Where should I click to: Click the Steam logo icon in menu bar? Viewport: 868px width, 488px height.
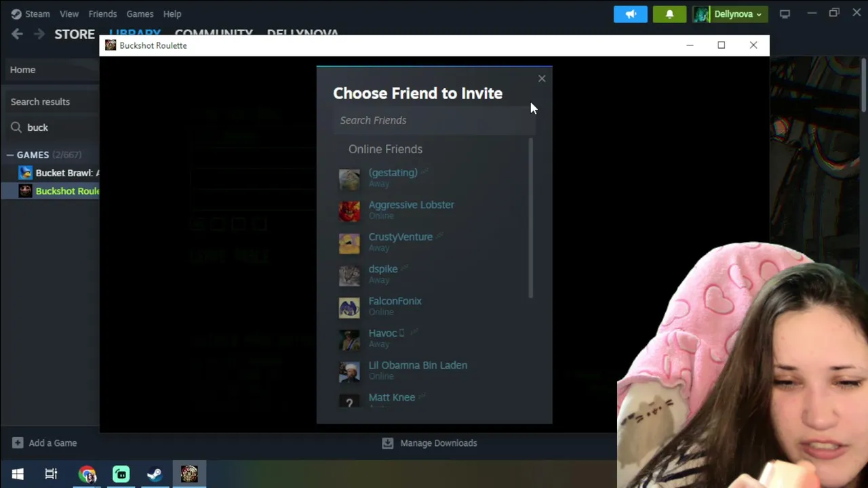pos(16,14)
